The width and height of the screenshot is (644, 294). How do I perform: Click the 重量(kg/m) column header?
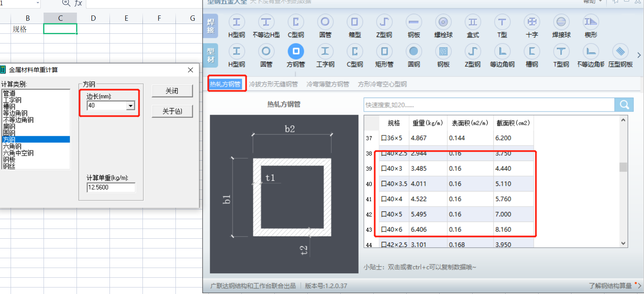point(427,123)
